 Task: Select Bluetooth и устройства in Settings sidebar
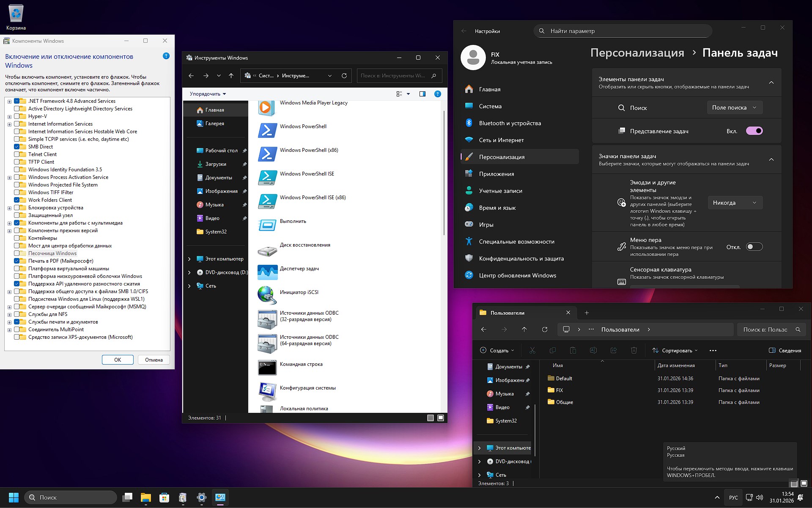tap(510, 123)
